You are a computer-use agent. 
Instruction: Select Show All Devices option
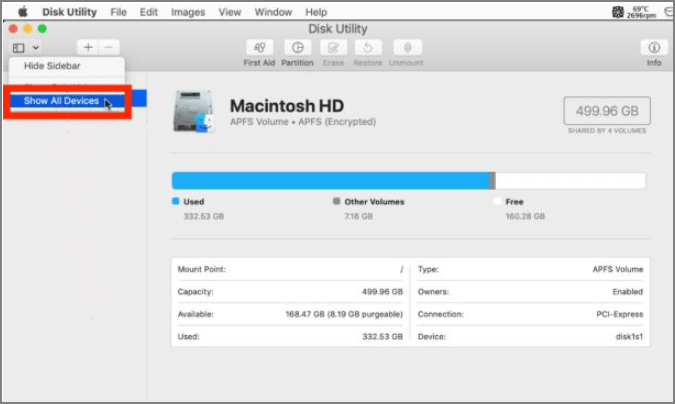(61, 101)
